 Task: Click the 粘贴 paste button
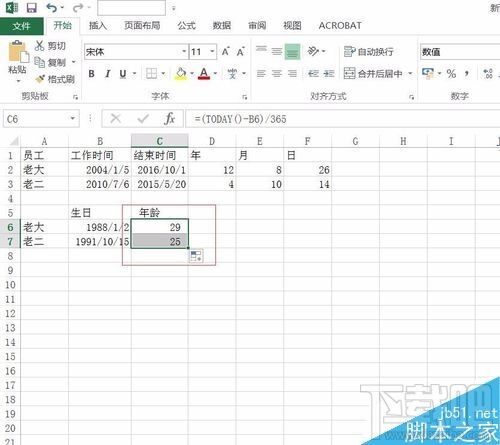(17, 62)
